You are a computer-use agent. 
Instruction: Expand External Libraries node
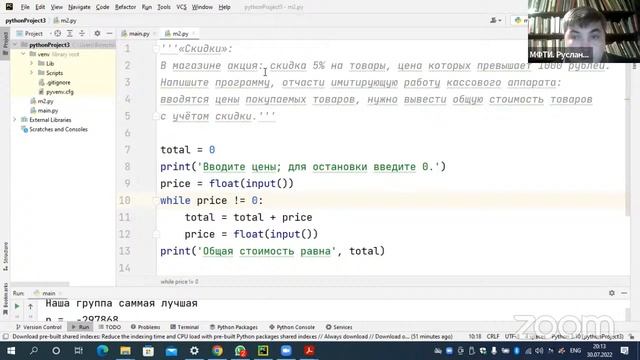click(x=15, y=120)
